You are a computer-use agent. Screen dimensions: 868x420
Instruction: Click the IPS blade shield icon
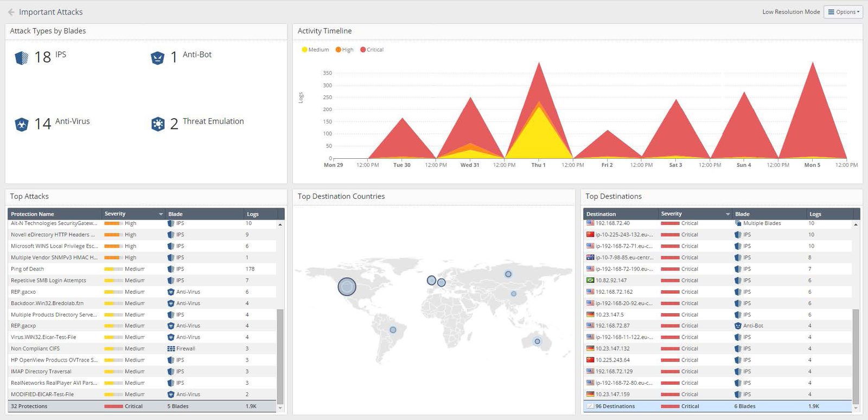22,57
